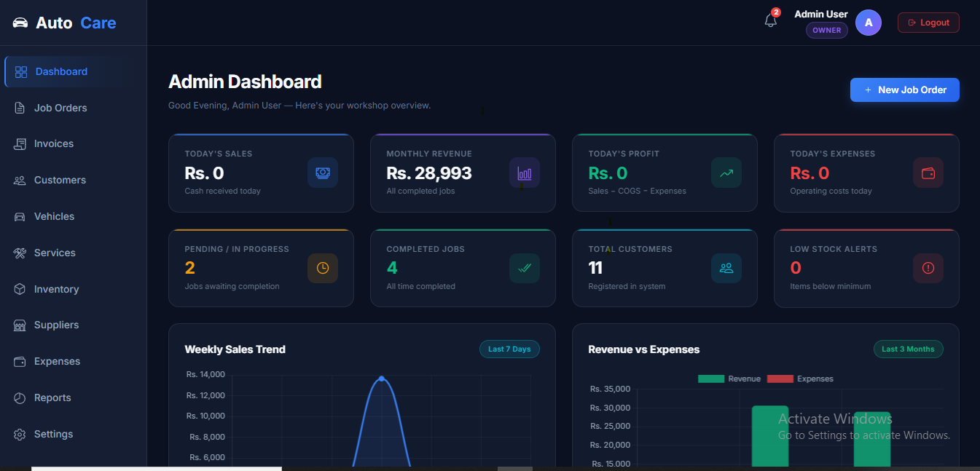Go to Invoices in the sidebar
The height and width of the screenshot is (471, 980).
click(x=74, y=143)
